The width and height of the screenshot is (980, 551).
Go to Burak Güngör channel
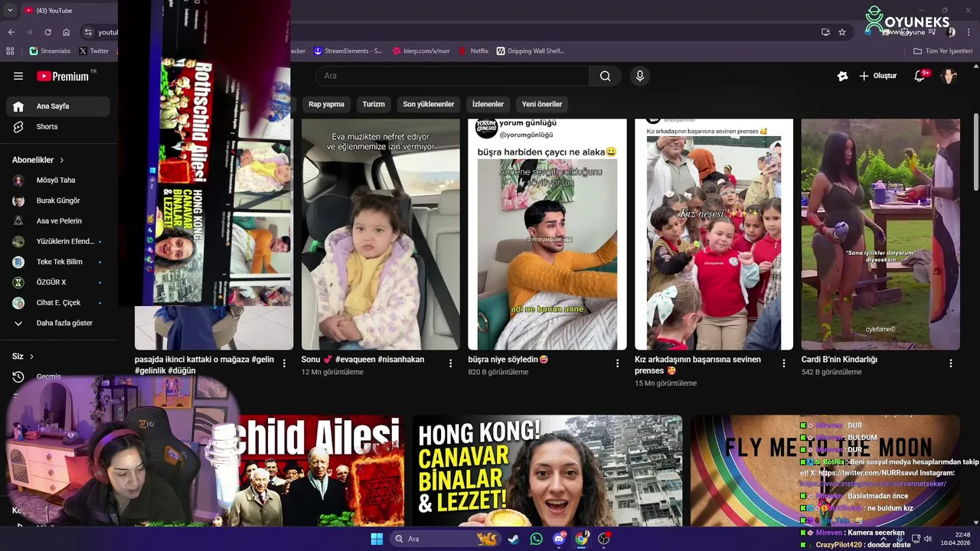[x=58, y=201]
